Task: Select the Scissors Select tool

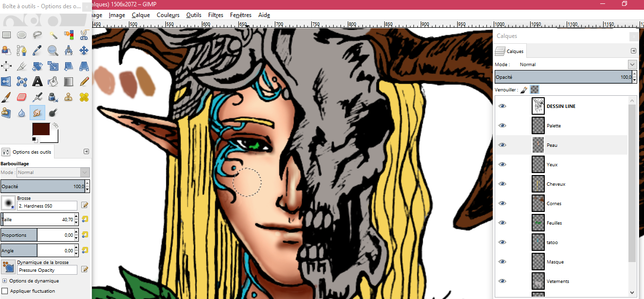Action: [x=84, y=35]
